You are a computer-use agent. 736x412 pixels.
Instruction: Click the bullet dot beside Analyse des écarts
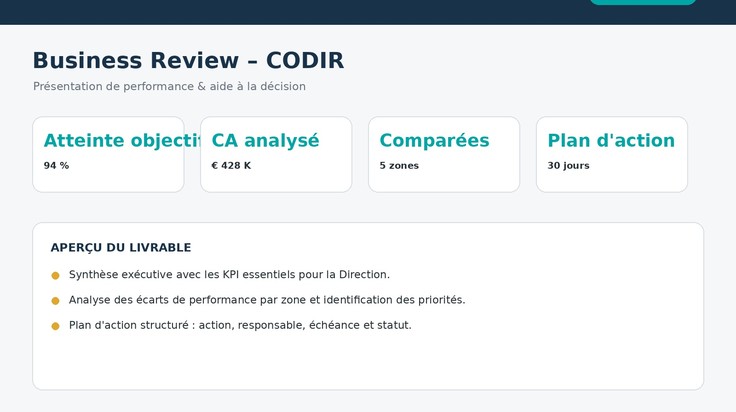point(55,301)
